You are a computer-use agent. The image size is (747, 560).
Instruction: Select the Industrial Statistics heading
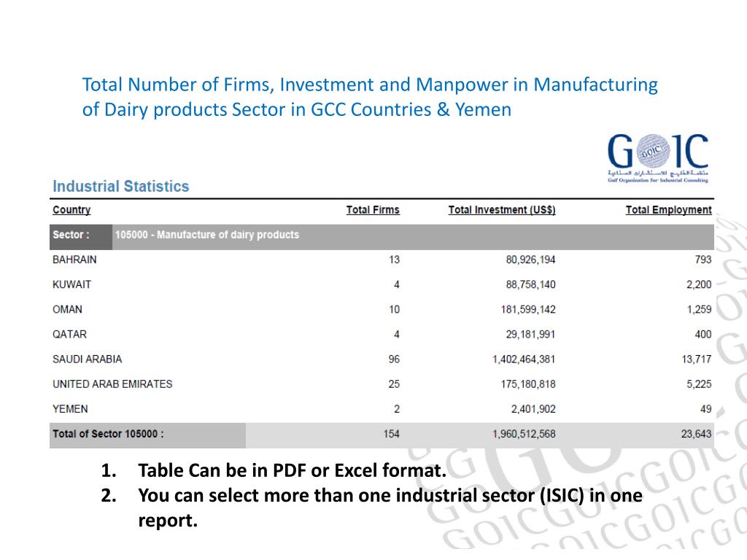[x=121, y=186]
